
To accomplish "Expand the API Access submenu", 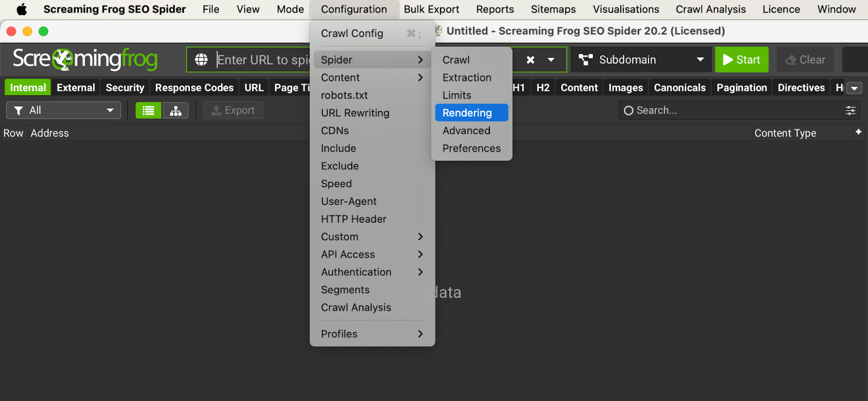I will (x=372, y=255).
